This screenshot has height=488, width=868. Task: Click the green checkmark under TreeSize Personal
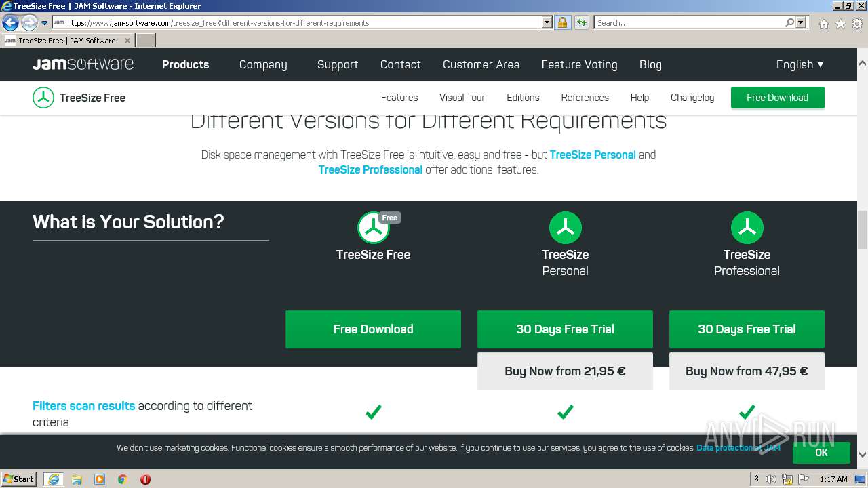[565, 411]
